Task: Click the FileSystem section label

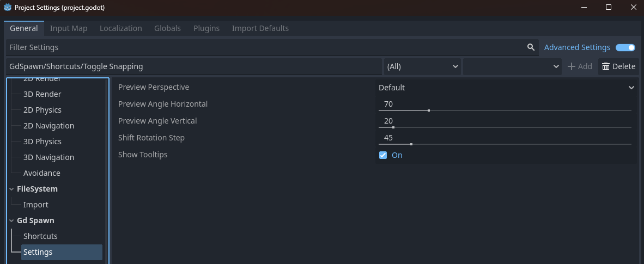Action: (37, 189)
